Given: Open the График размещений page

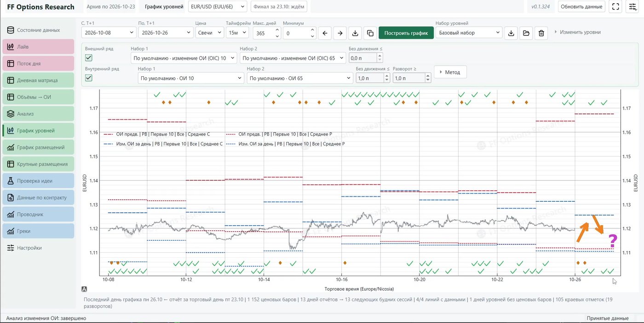Looking at the screenshot, I should (x=38, y=147).
